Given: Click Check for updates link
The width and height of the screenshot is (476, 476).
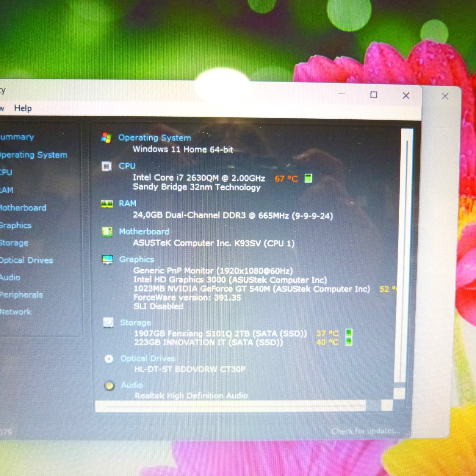Looking at the screenshot, I should coord(366,431).
